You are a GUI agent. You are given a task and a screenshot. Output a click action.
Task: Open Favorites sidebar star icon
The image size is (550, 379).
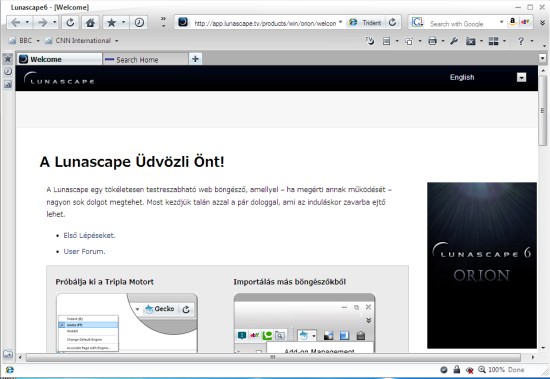point(8,59)
